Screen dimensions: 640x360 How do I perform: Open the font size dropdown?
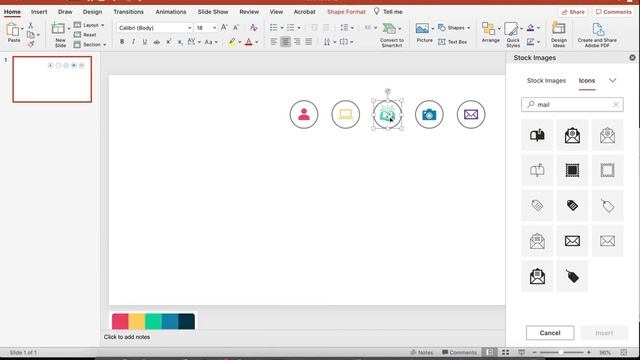[x=214, y=28]
